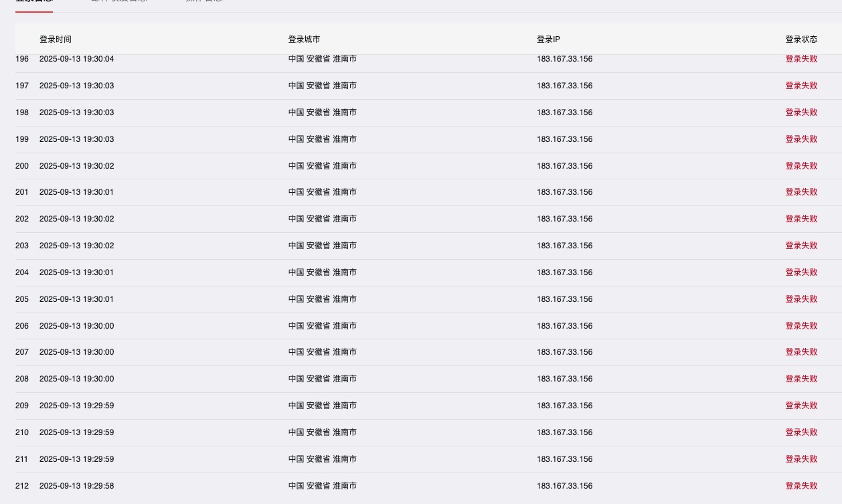
Task: Select the 登录失败 status in row 196
Action: point(801,59)
